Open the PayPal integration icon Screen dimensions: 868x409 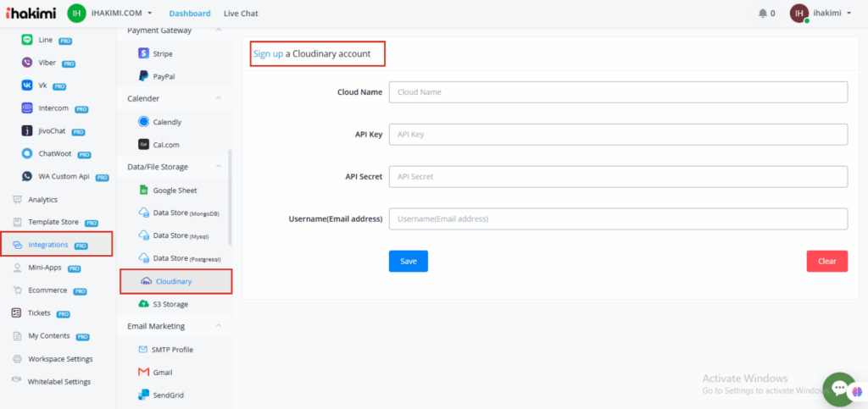click(143, 76)
